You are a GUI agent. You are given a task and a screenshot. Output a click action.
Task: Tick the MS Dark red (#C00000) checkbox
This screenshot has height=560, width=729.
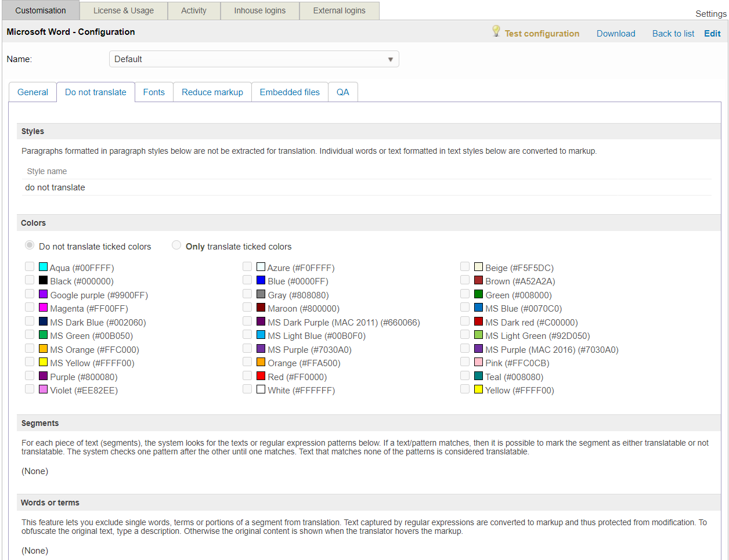(465, 321)
